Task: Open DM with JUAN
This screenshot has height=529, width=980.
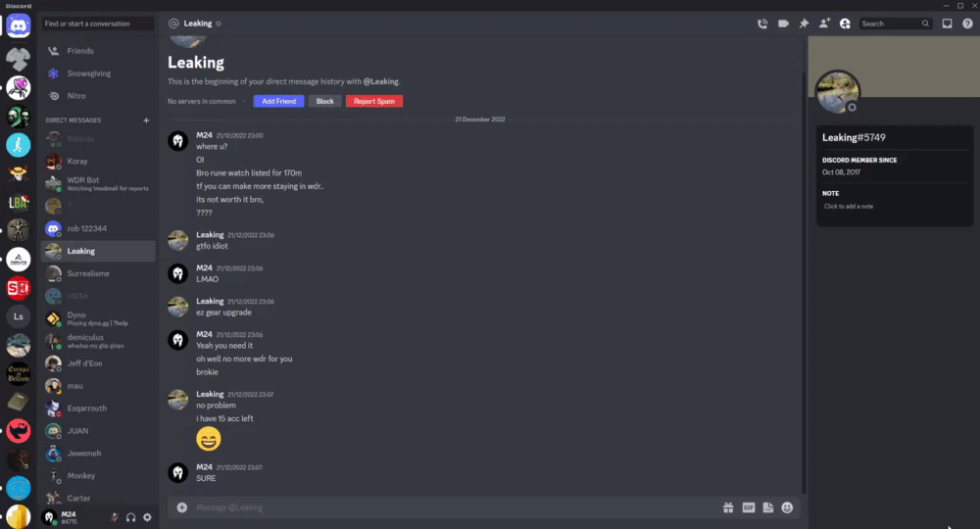Action: [98, 431]
